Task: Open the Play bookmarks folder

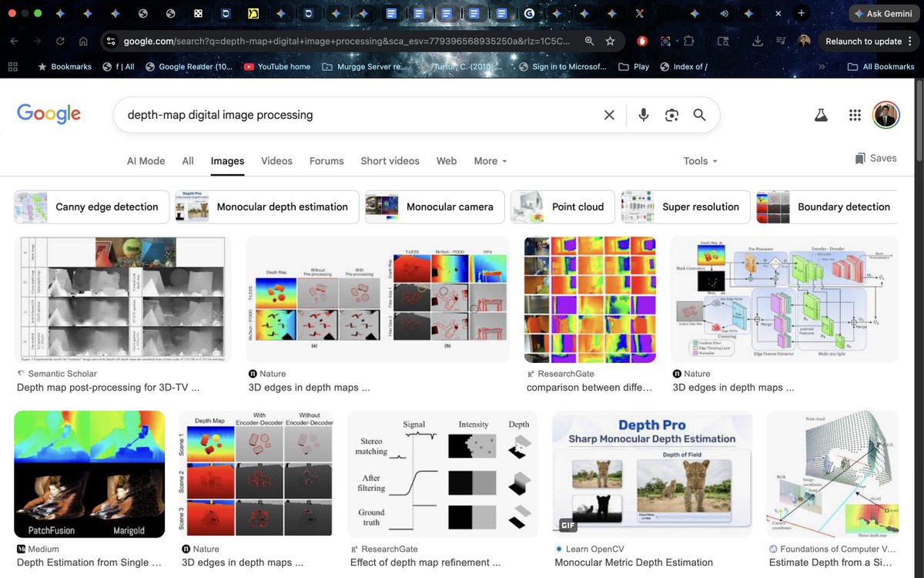Action: pyautogui.click(x=634, y=66)
